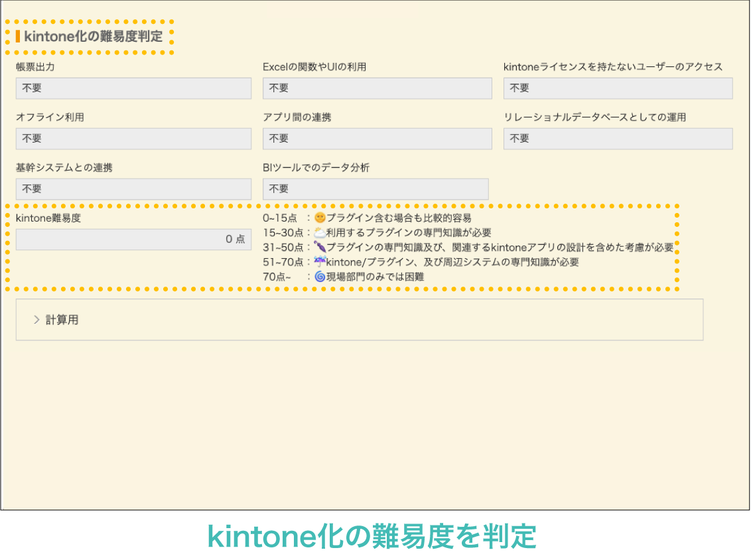Click the リレーショナルデータベースとしての運用 field
The height and width of the screenshot is (560, 751).
[x=618, y=139]
